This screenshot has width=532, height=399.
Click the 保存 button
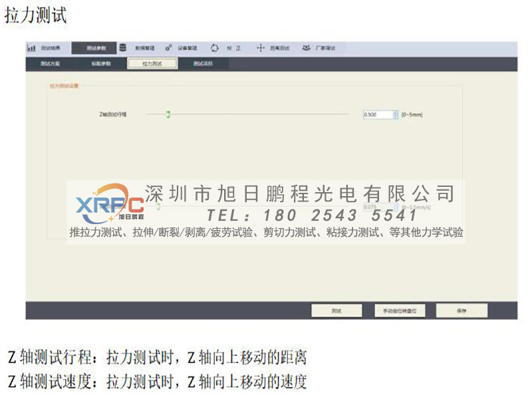click(462, 311)
